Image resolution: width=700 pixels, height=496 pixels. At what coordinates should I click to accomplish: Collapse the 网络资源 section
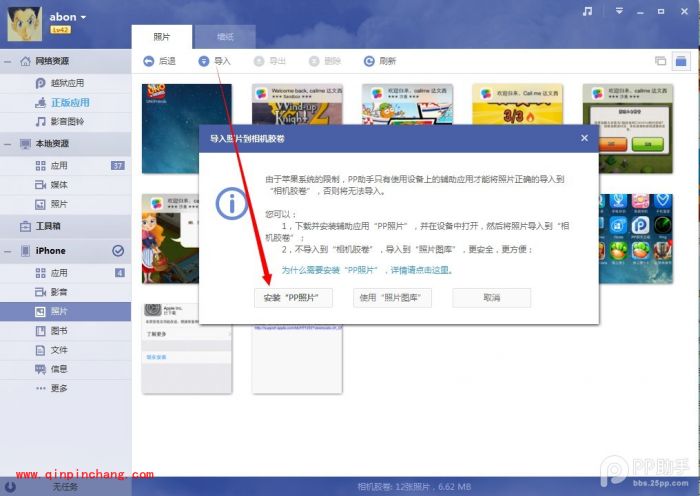point(8,62)
